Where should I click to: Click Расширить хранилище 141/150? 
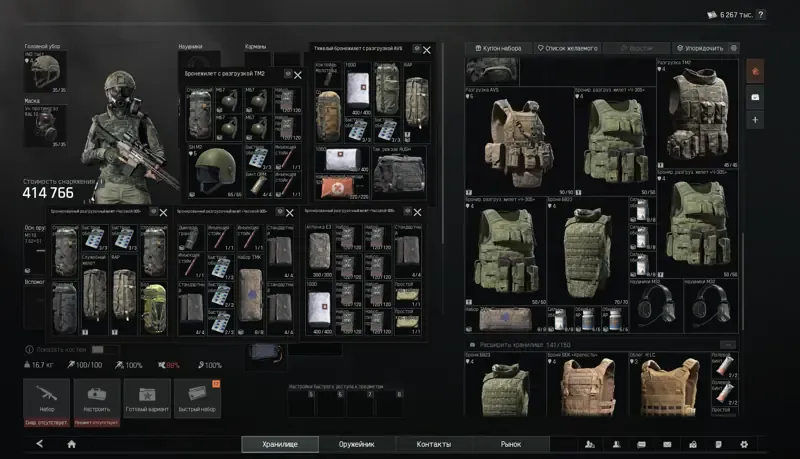click(524, 345)
